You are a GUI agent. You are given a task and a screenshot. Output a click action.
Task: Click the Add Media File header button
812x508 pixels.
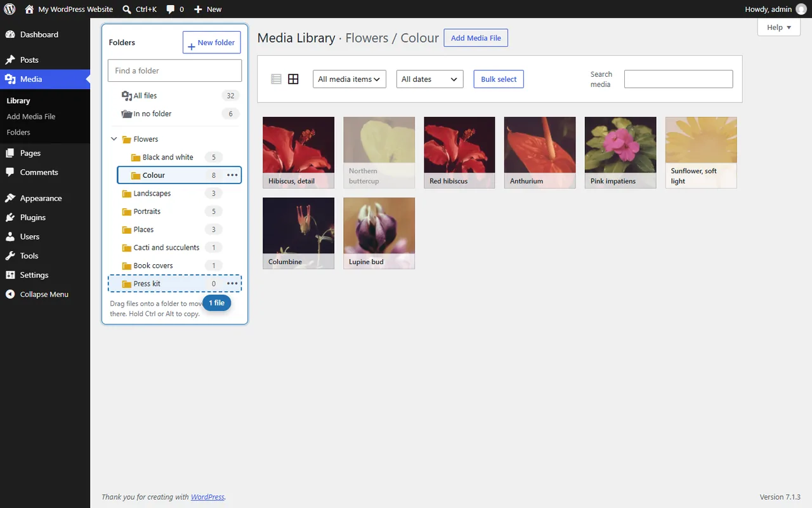tap(476, 38)
